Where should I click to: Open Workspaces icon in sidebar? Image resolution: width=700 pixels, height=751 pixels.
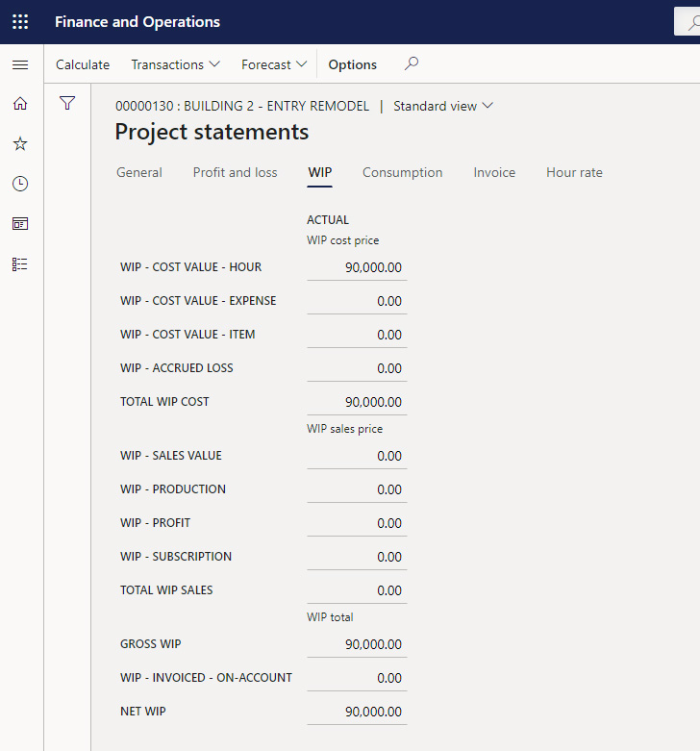[20, 224]
